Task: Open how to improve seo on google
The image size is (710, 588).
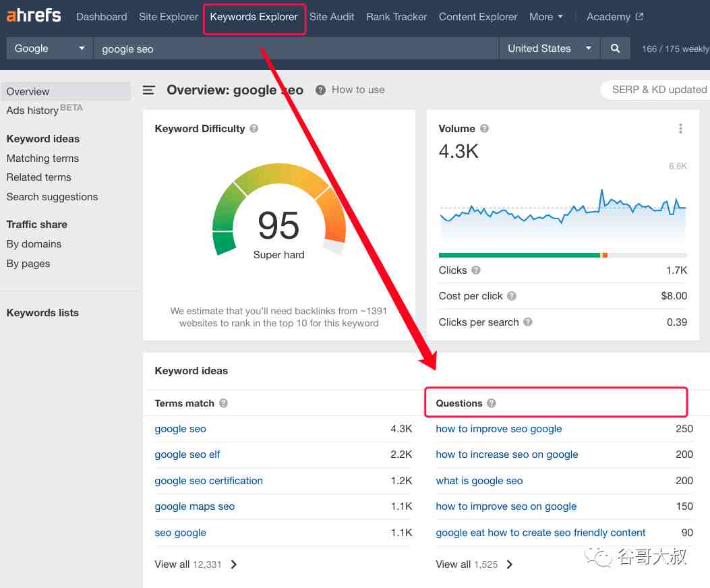Action: pyautogui.click(x=506, y=506)
